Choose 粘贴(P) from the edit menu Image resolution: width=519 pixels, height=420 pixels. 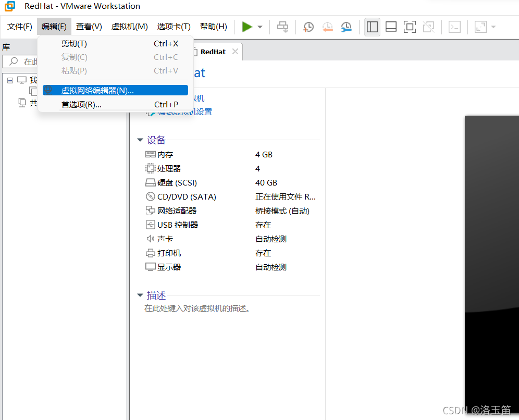point(115,71)
